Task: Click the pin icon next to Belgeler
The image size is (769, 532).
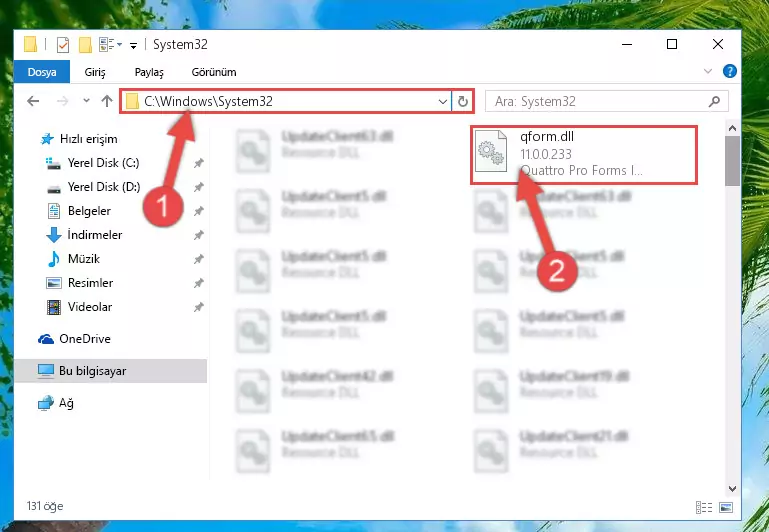Action: tap(198, 211)
